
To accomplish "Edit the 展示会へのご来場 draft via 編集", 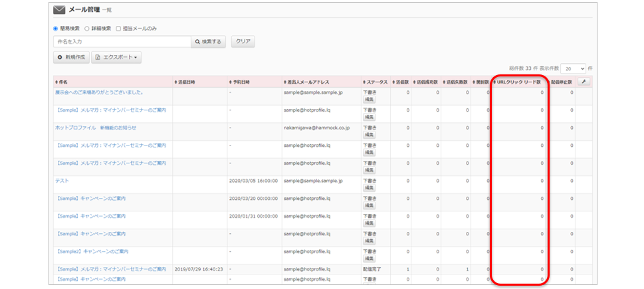I will pyautogui.click(x=369, y=100).
